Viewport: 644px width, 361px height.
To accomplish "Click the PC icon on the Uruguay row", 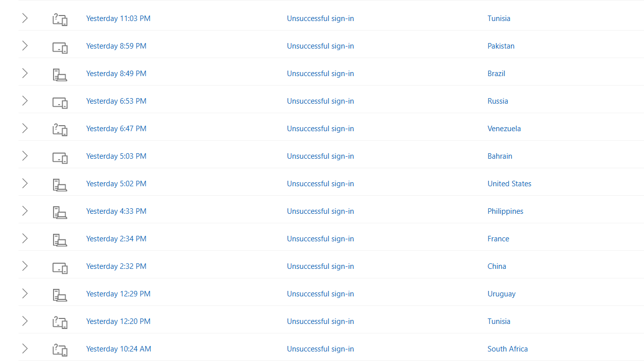I will tap(60, 295).
